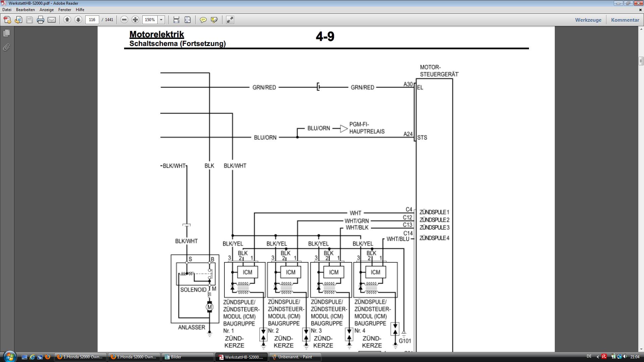Add sticky note comment
This screenshot has height=362, width=644.
click(x=203, y=20)
